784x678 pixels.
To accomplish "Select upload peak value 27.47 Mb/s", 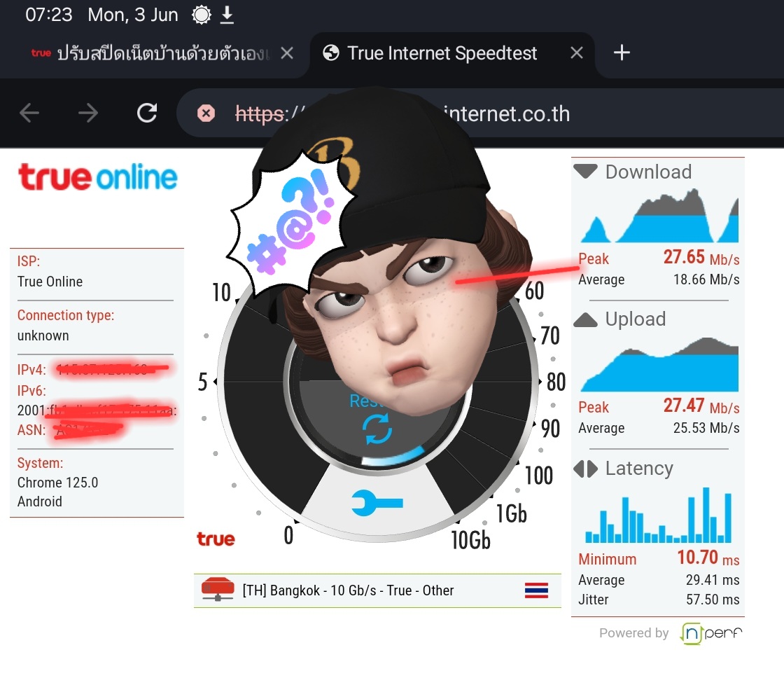I will coord(701,406).
